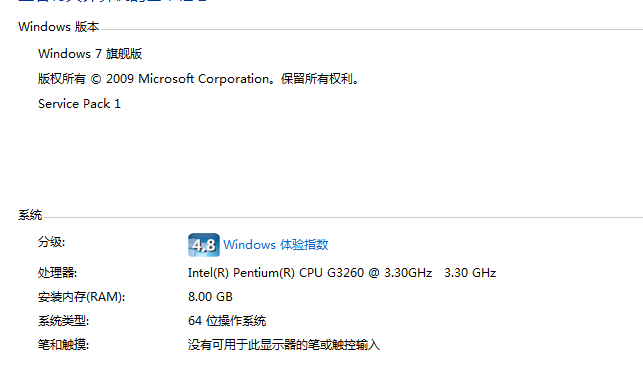Click the Service Pack 1 text
Viewport: 643px width, 365px height.
pos(80,104)
